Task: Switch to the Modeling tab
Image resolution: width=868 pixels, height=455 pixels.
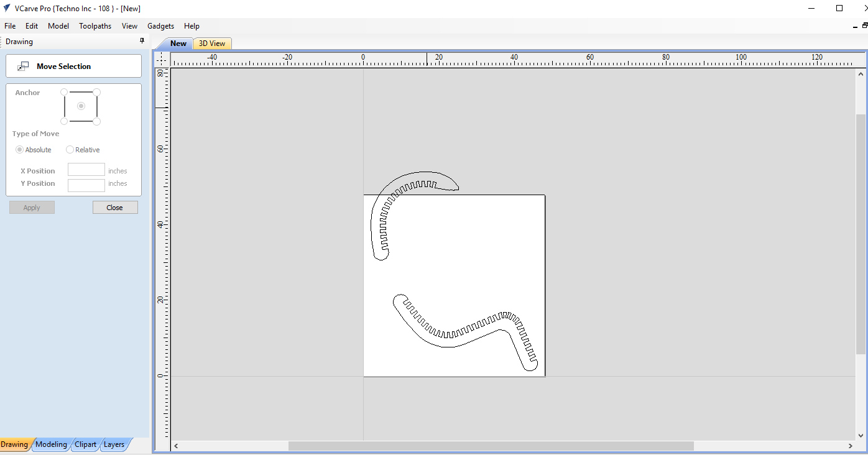Action: pos(51,444)
